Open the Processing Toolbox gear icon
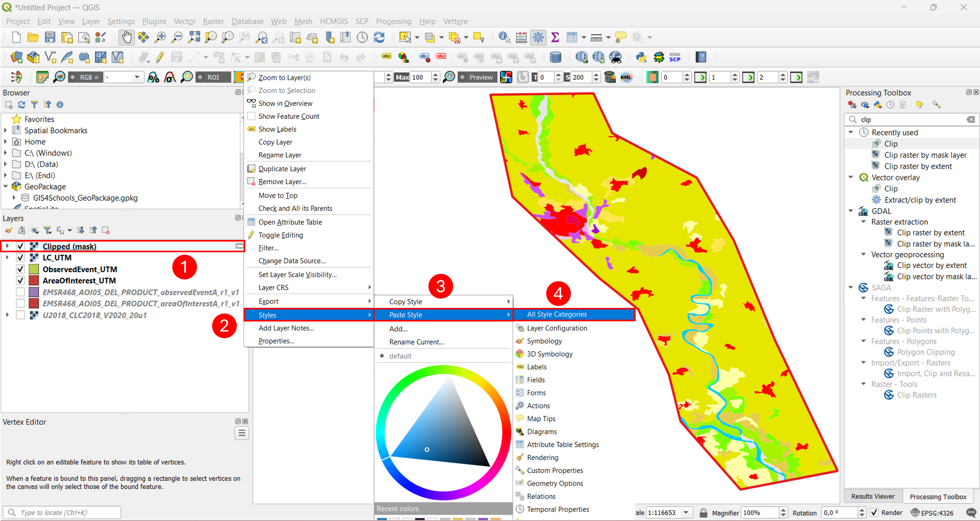Image resolution: width=980 pixels, height=521 pixels. (538, 37)
